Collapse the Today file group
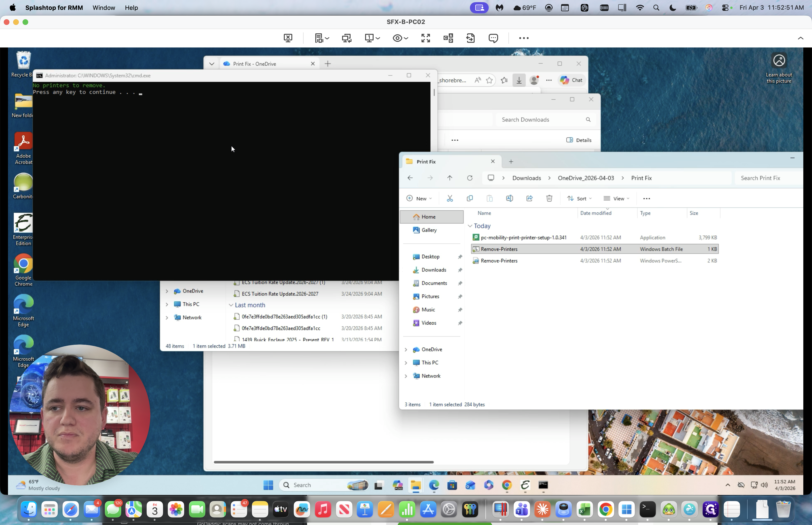 [x=470, y=226]
